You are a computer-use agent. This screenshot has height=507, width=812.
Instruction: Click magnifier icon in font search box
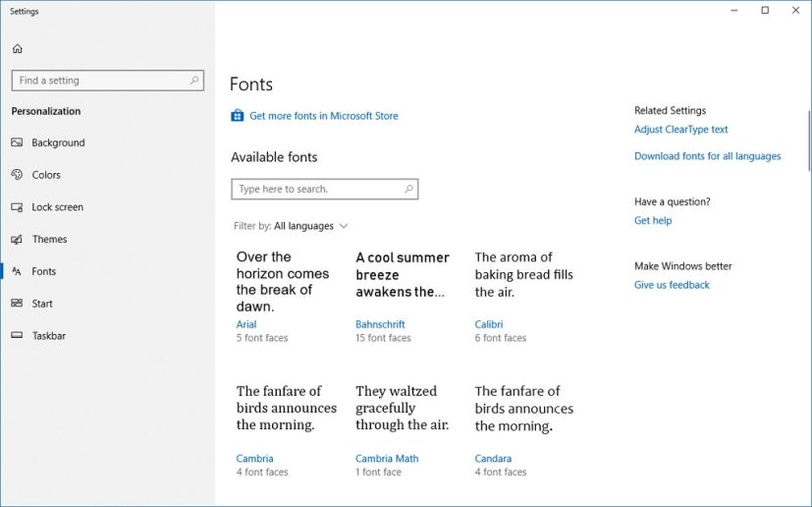[408, 189]
